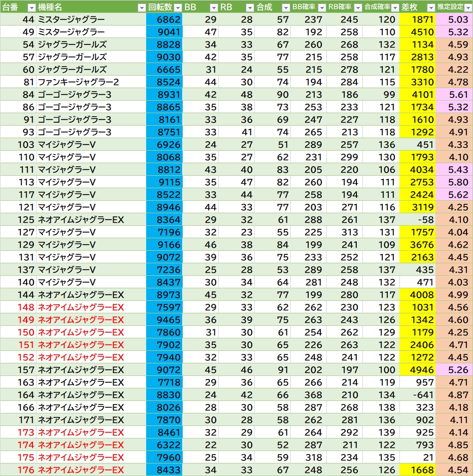Select blue cell with 9041 rotations
This screenshot has height=476, width=473.
[164, 32]
